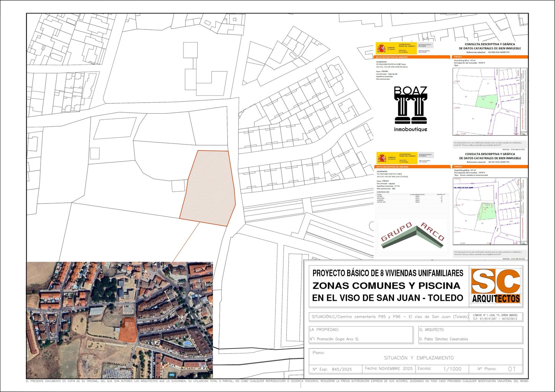
Task: Click the architect name D. Pablo Sánchez Casarrubios
Action: point(443,339)
